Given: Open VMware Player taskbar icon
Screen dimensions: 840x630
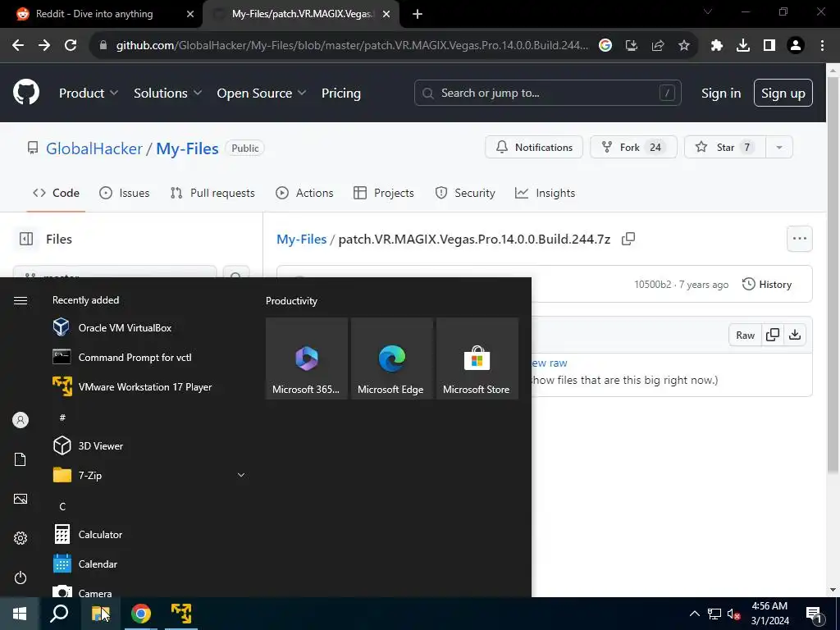Looking at the screenshot, I should 181,614.
